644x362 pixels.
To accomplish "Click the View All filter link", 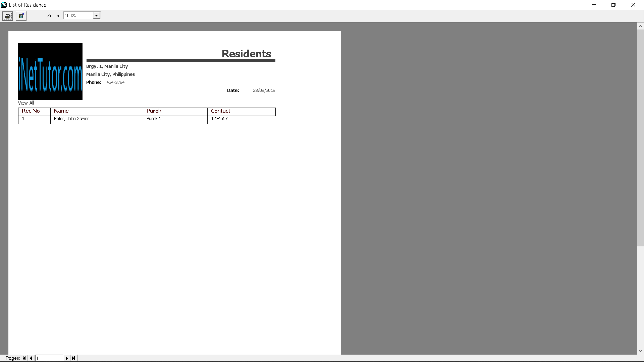I will click(x=25, y=103).
